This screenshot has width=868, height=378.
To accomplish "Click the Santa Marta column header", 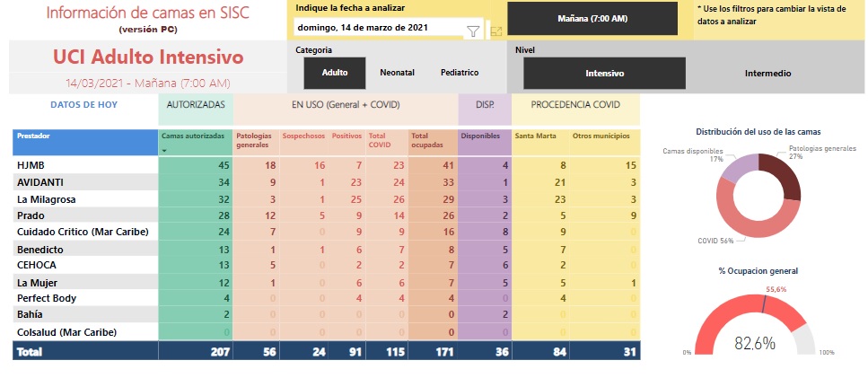I will [x=536, y=136].
